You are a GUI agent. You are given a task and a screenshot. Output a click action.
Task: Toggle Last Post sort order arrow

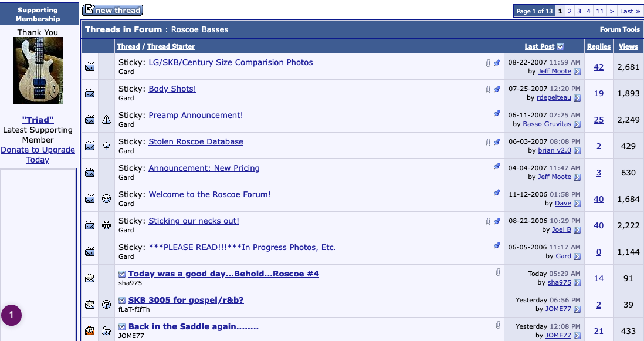[560, 47]
